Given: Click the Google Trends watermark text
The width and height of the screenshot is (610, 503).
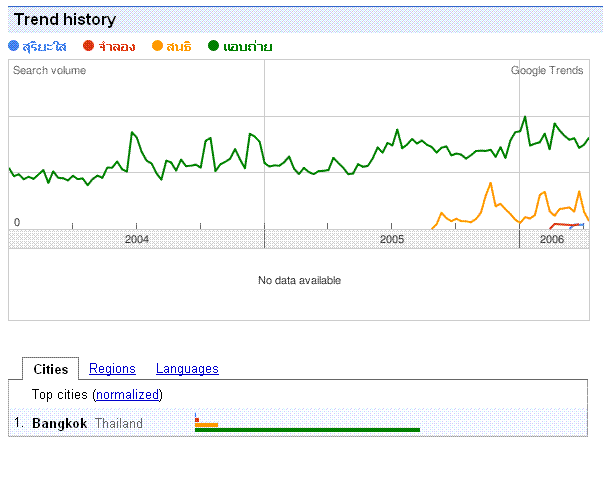Looking at the screenshot, I should 547,70.
